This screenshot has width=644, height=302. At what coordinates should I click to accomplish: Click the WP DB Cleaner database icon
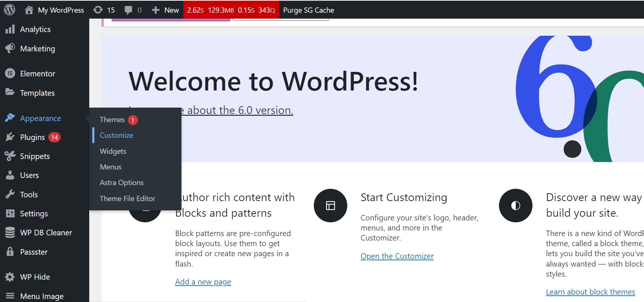pos(10,232)
